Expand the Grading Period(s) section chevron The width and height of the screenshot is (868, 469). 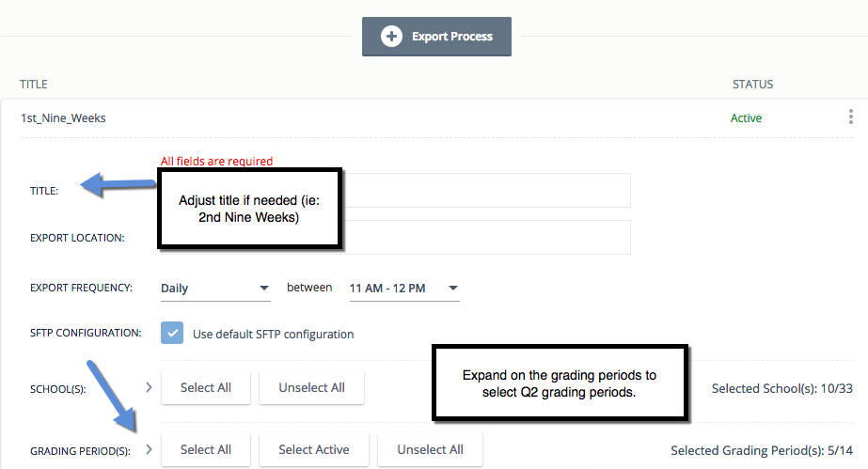click(x=149, y=450)
